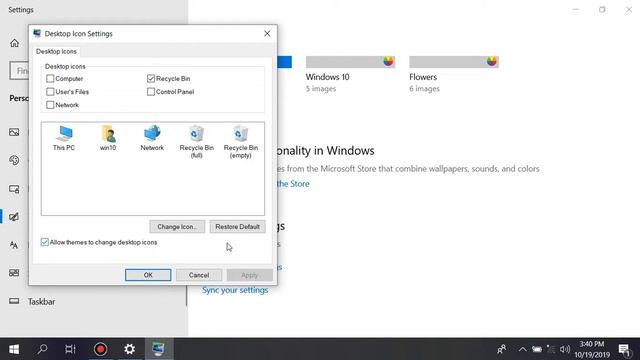640x360 pixels.
Task: Enable the Network checkbox
Action: click(x=50, y=105)
